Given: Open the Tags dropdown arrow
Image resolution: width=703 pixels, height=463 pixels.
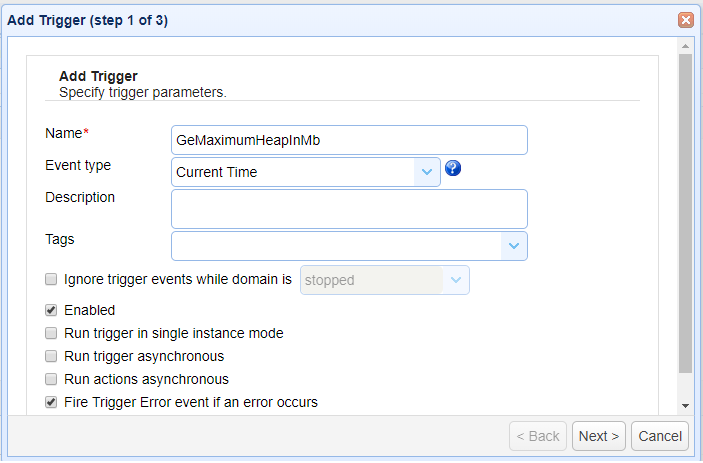Looking at the screenshot, I should click(x=514, y=246).
